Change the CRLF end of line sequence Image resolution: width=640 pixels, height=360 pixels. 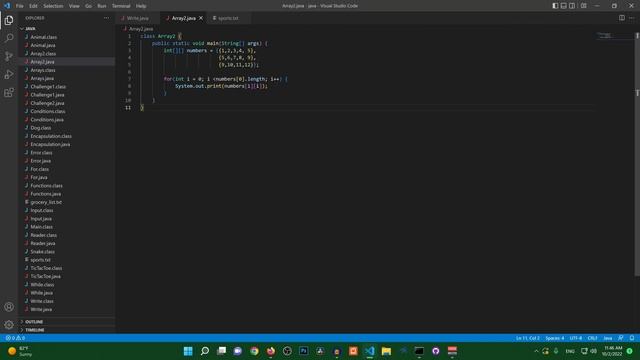point(593,338)
